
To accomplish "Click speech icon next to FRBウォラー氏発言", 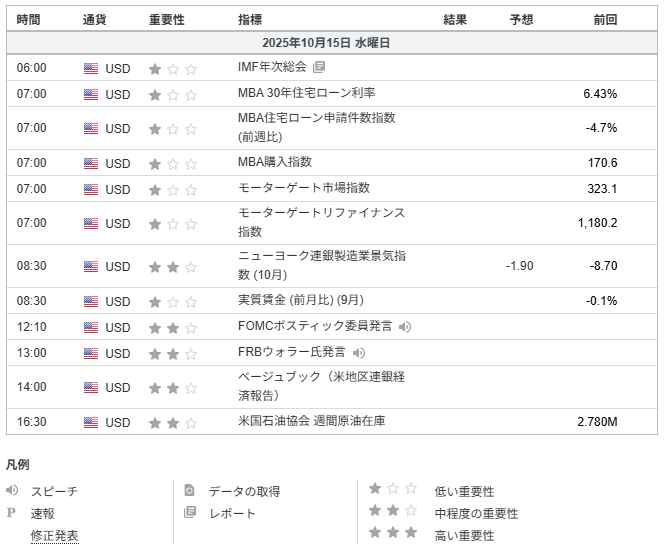I will tap(359, 353).
